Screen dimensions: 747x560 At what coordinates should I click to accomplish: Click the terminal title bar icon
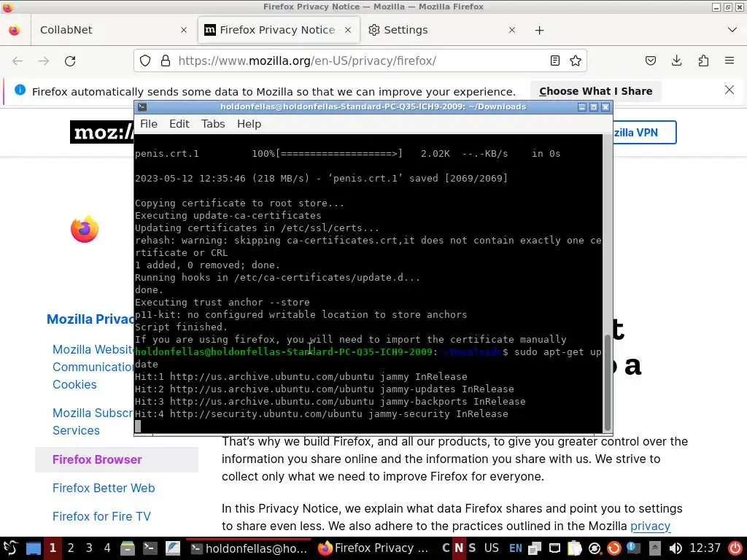[142, 106]
